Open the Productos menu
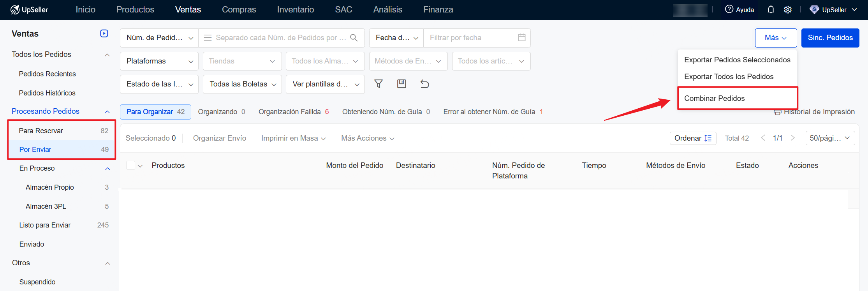 (135, 10)
